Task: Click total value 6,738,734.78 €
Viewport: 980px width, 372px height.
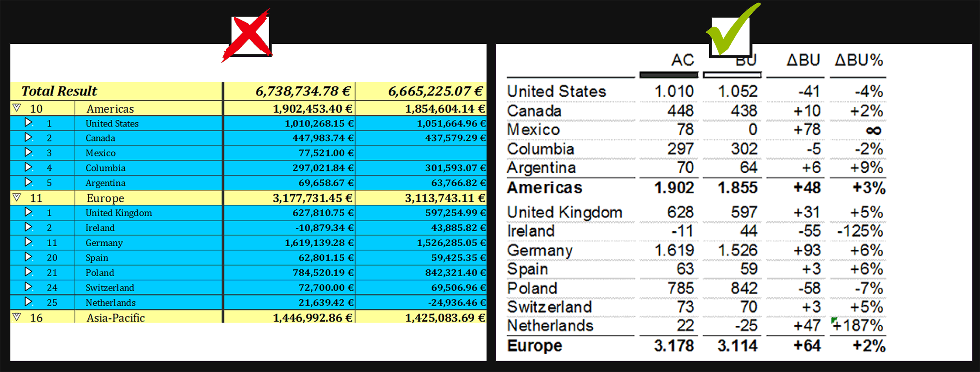Action: point(303,91)
